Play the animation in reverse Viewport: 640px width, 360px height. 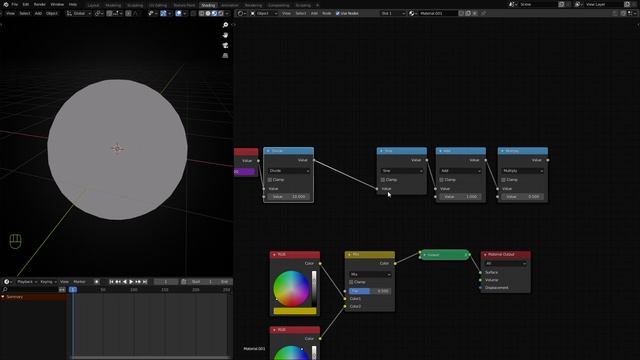coord(125,282)
